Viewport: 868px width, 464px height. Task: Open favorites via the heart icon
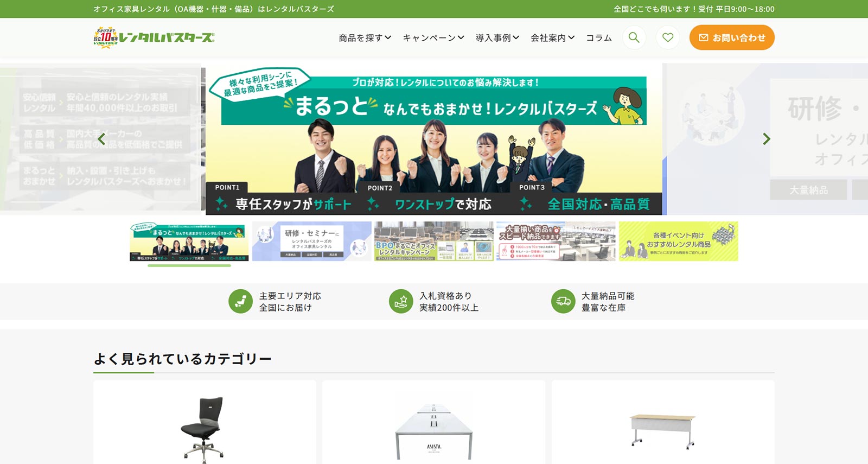[x=668, y=37]
